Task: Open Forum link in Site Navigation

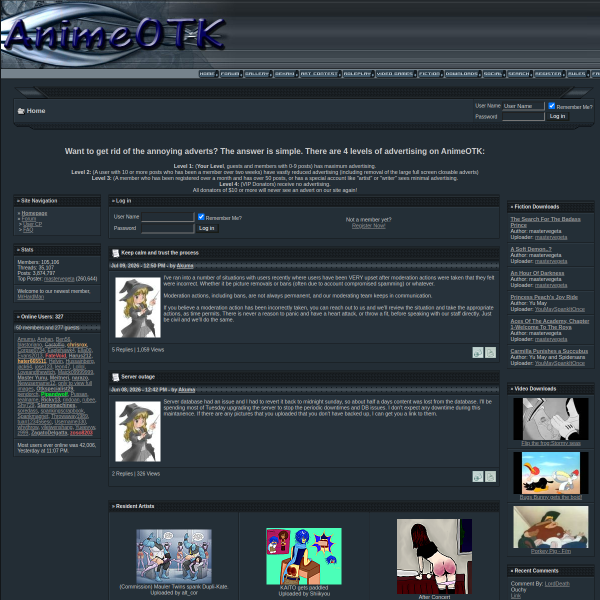Action: coord(29,218)
